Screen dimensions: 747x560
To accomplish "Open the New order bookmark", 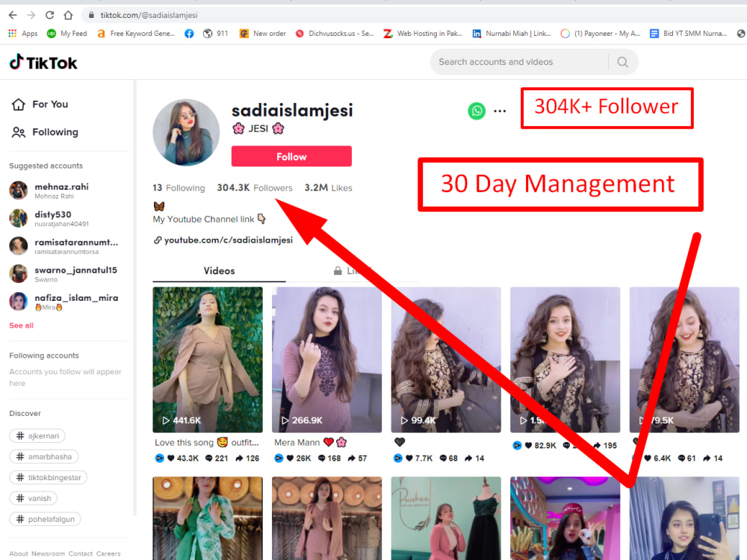I will [262, 34].
